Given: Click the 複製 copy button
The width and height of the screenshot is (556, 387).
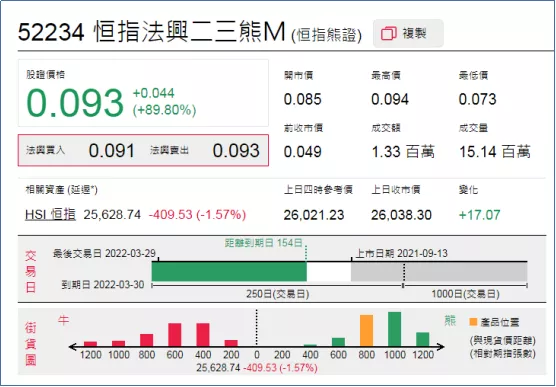Looking at the screenshot, I should pos(408,34).
